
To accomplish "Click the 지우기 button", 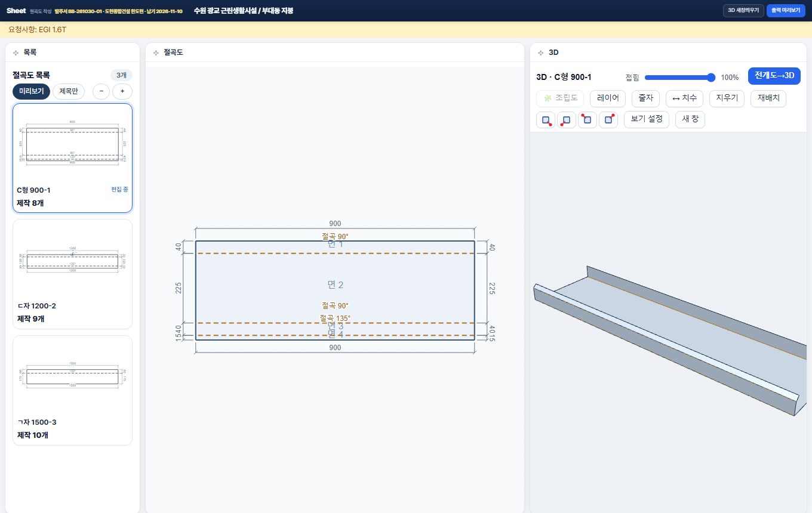I will [727, 98].
